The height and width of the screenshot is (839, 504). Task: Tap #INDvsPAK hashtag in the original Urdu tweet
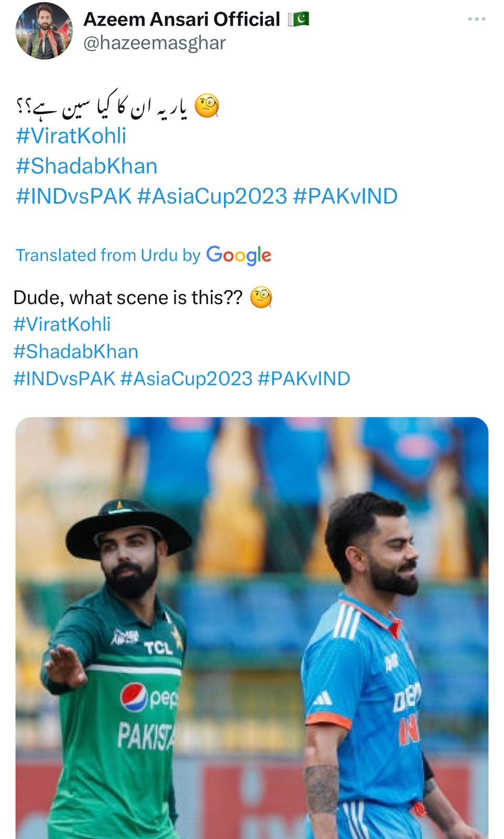coord(74,197)
